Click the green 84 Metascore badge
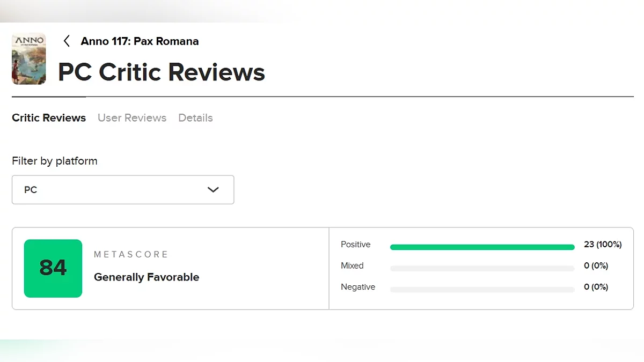Image resolution: width=644 pixels, height=362 pixels. pos(53,268)
